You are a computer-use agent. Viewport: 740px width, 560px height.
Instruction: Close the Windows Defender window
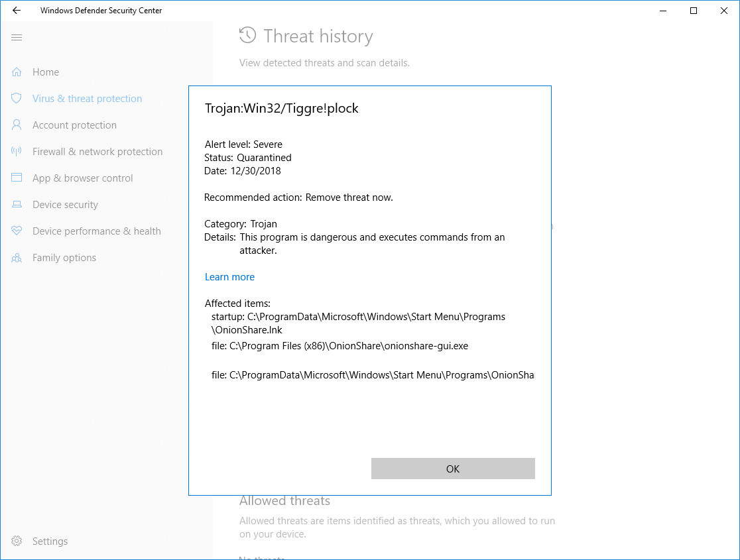724,11
